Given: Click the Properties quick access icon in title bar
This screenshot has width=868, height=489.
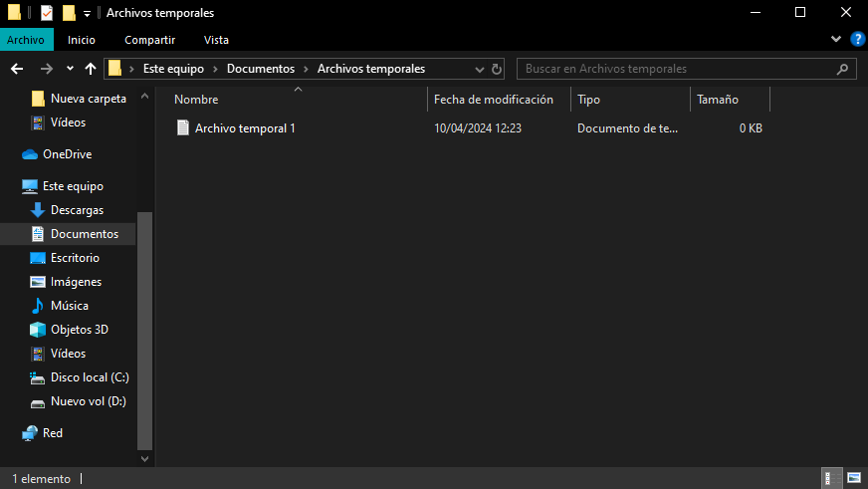Looking at the screenshot, I should tap(47, 12).
